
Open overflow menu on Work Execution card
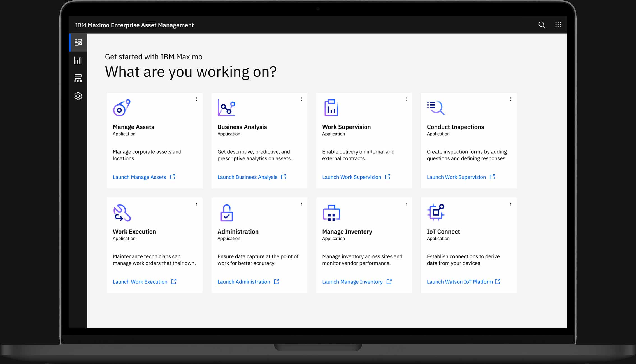197,204
